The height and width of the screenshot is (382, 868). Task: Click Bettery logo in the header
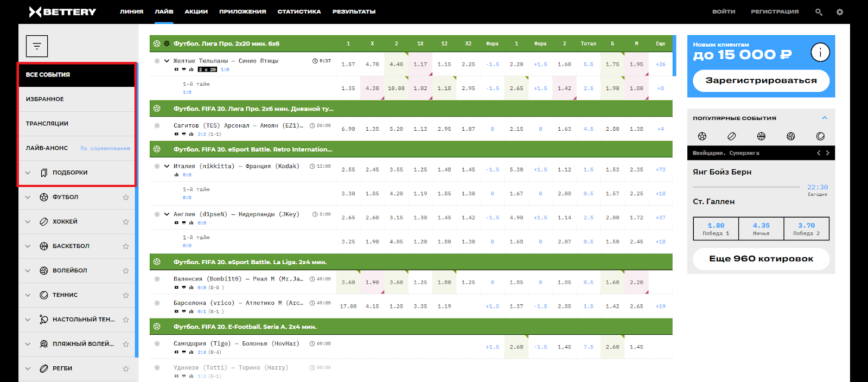point(62,12)
